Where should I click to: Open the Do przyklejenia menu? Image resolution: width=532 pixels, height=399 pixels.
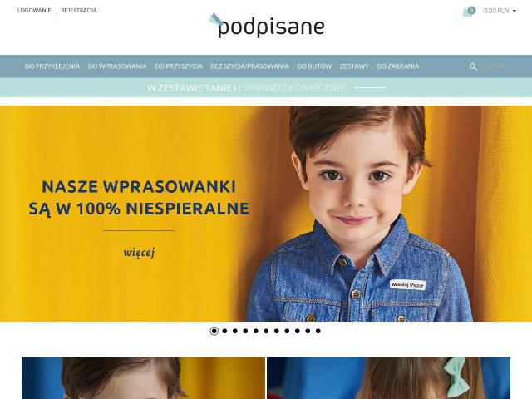tap(52, 66)
